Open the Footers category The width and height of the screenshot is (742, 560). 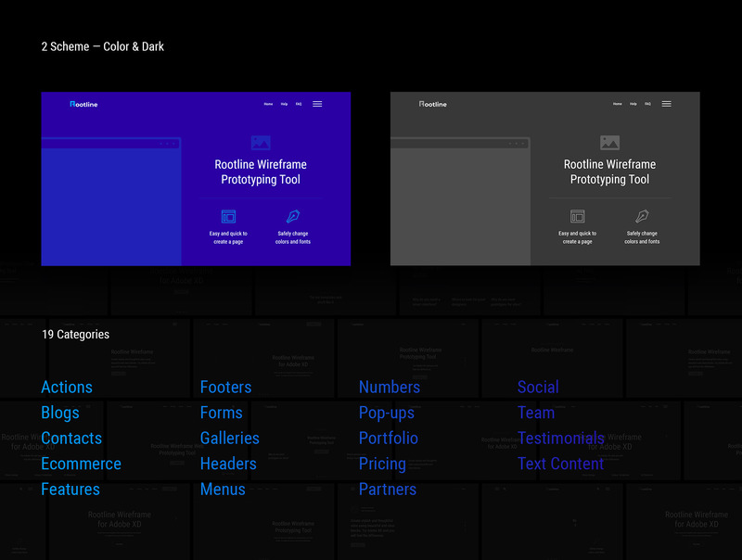coord(225,388)
